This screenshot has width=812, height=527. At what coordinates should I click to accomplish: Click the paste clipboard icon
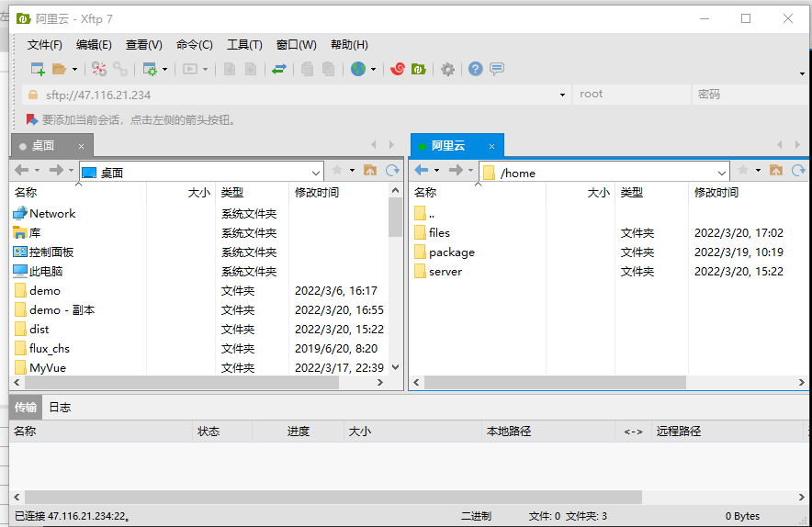coord(328,69)
